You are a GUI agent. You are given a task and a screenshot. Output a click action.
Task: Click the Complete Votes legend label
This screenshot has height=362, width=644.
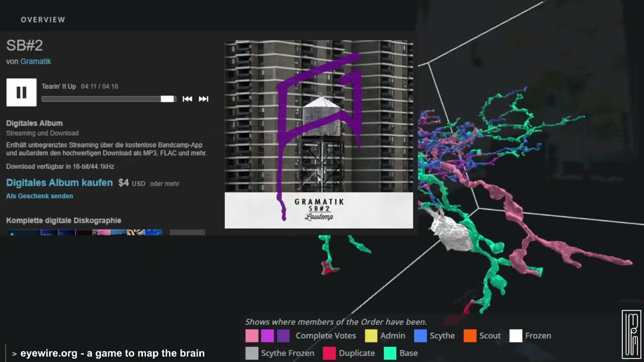pyautogui.click(x=326, y=336)
